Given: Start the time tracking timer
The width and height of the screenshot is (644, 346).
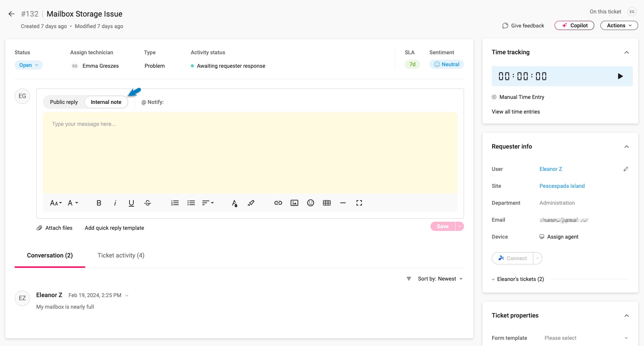Looking at the screenshot, I should pyautogui.click(x=620, y=76).
